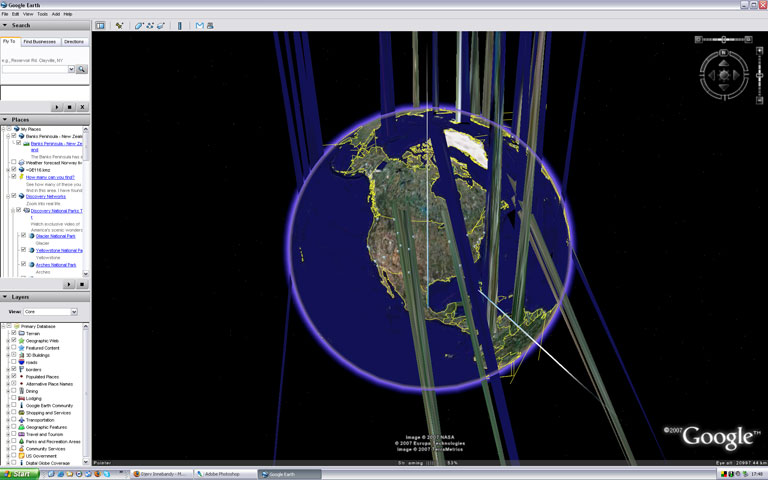Uncheck the Geographic Web layer checkbox
The width and height of the screenshot is (768, 480).
tap(14, 340)
